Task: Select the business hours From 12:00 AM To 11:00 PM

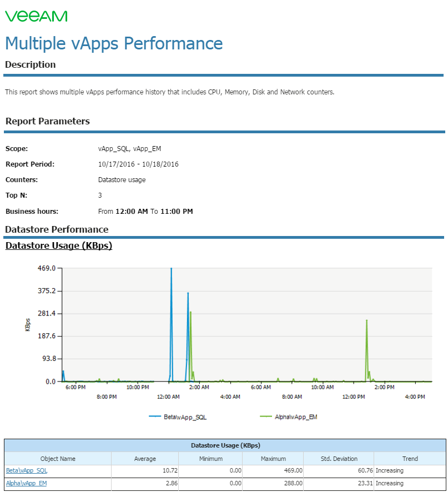Action: [145, 212]
